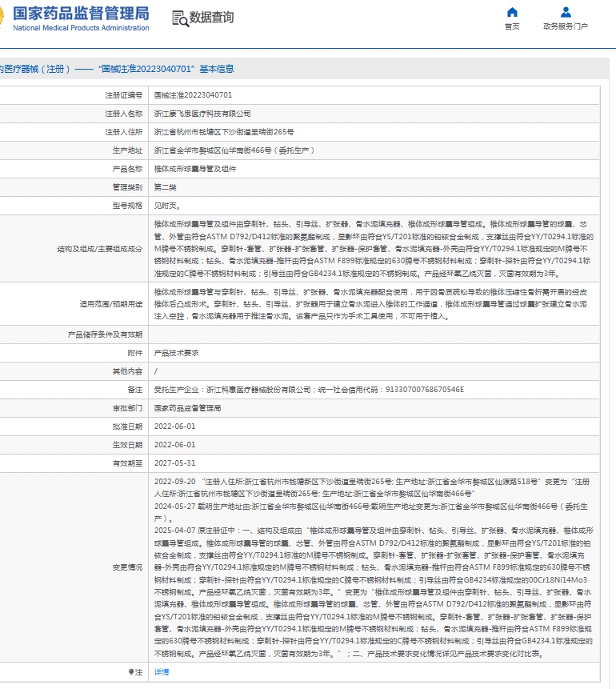Click the 结构及组成/主要组成成分 label
The height and width of the screenshot is (689, 616).
point(100,249)
